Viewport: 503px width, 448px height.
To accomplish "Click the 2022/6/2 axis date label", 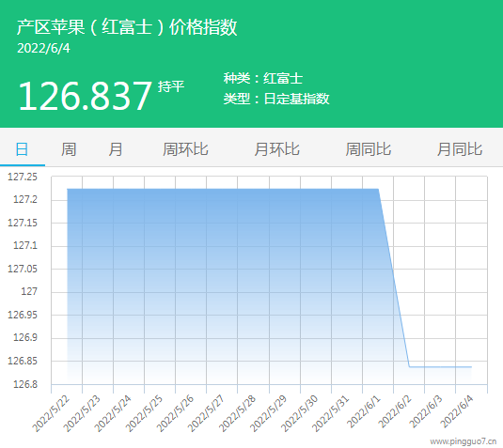I will pyautogui.click(x=395, y=411).
